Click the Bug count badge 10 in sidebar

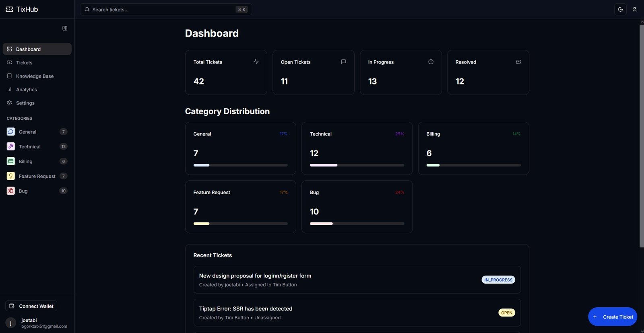pyautogui.click(x=63, y=191)
